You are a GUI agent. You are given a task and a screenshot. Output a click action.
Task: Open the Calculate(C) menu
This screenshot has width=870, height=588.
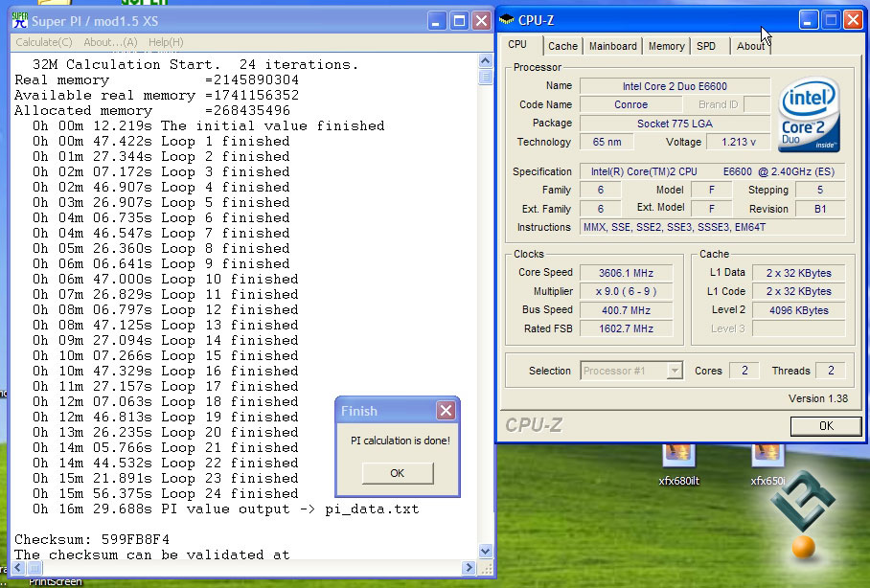[x=44, y=42]
